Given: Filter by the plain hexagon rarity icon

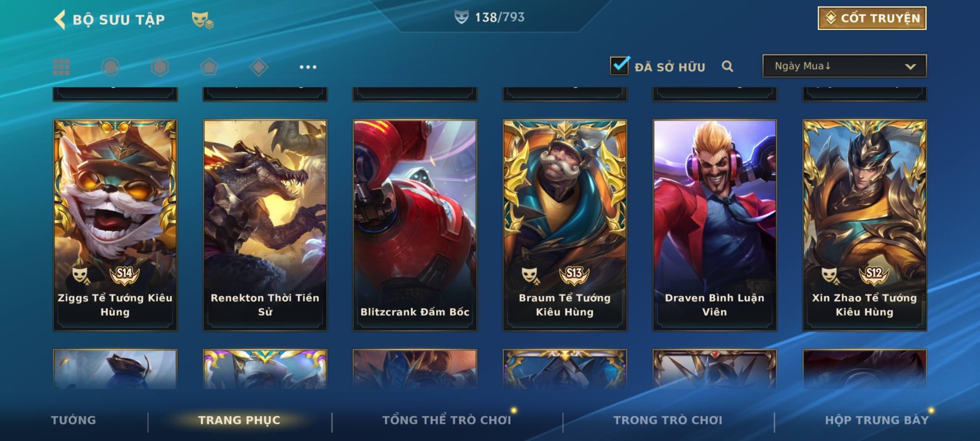Looking at the screenshot, I should (160, 67).
